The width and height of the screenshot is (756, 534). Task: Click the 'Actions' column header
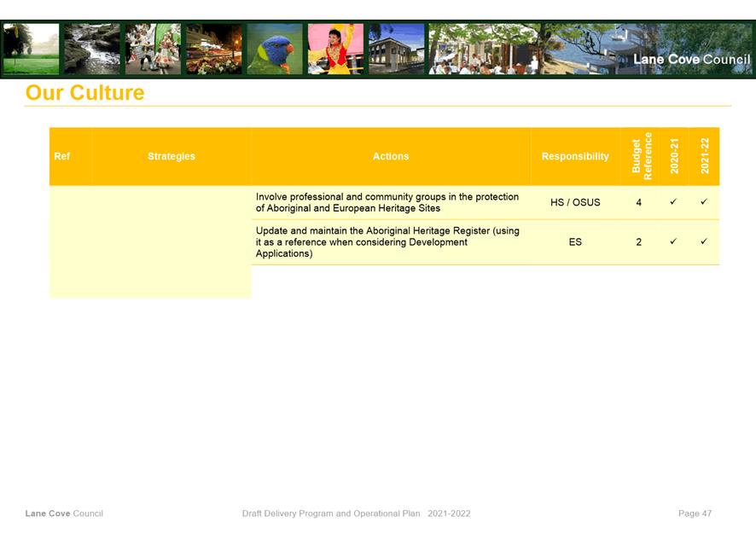pyautogui.click(x=391, y=156)
